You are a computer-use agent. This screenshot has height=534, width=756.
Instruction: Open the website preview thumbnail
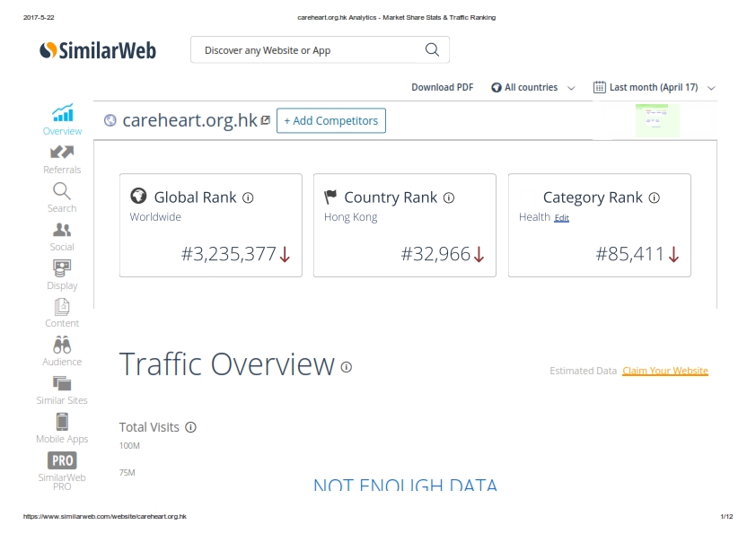coord(657,120)
